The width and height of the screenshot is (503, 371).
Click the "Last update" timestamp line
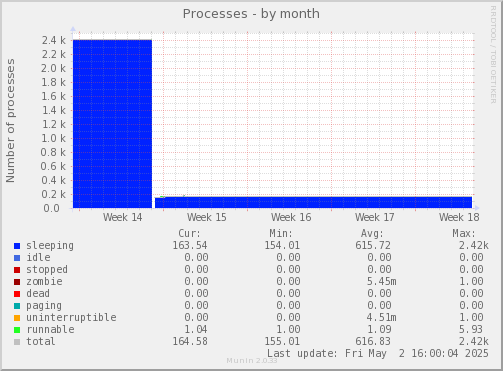(x=378, y=353)
